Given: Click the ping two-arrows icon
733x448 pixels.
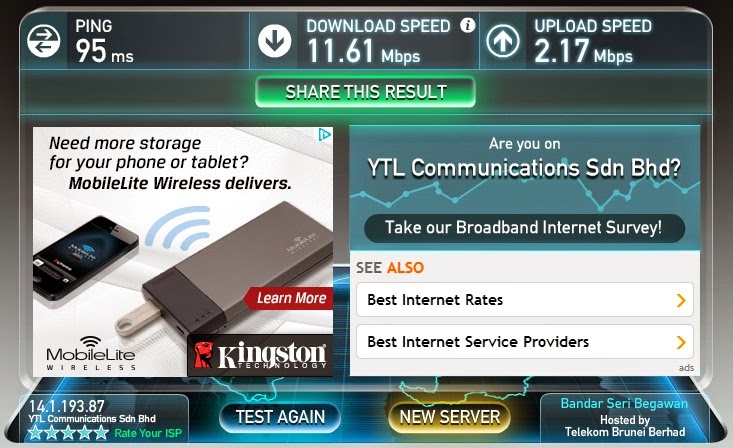Looking at the screenshot, I should 43,41.
